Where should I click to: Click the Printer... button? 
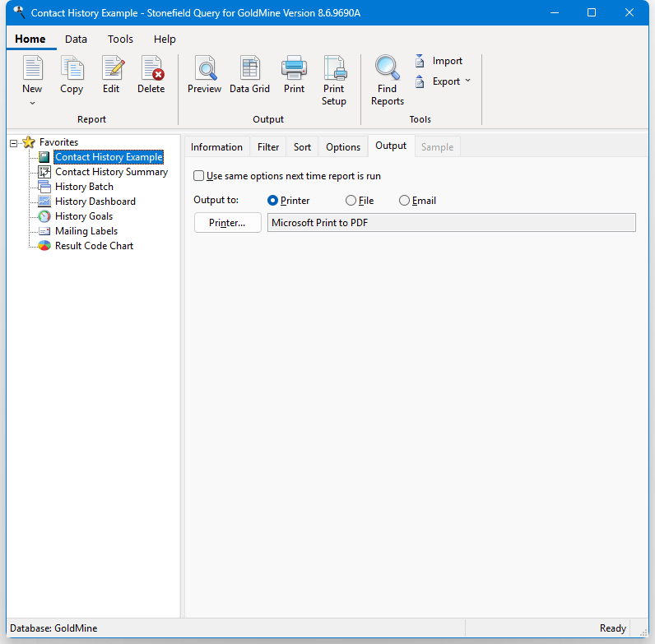[228, 223]
